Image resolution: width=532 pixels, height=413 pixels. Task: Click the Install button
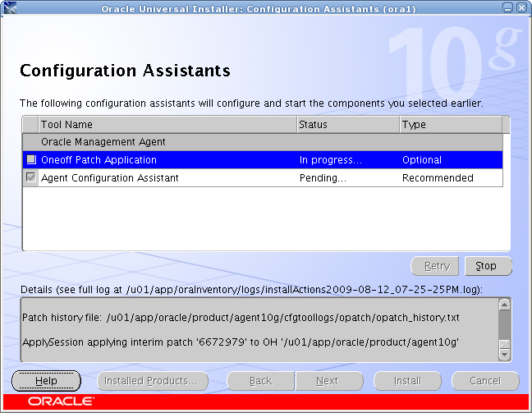(407, 381)
